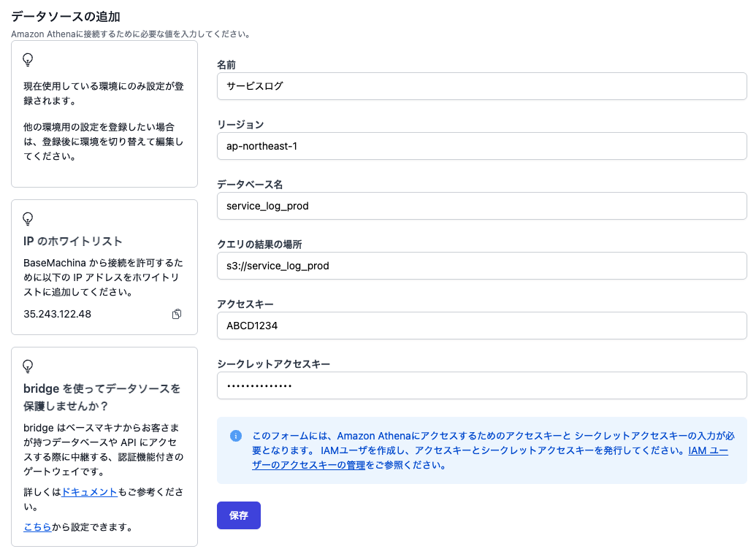Screen dimensions: 756x557
Task: Focus the シークレットアクセスキー password field
Action: tap(481, 385)
